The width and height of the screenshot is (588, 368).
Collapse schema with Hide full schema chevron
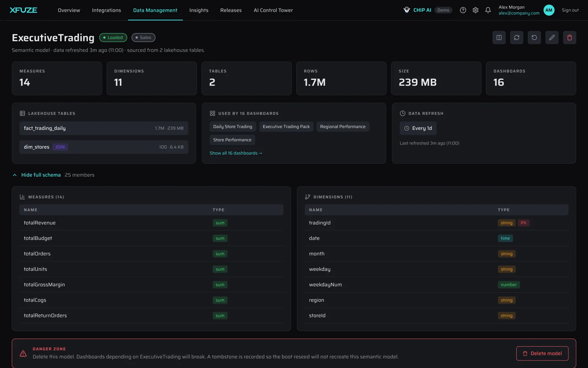15,175
